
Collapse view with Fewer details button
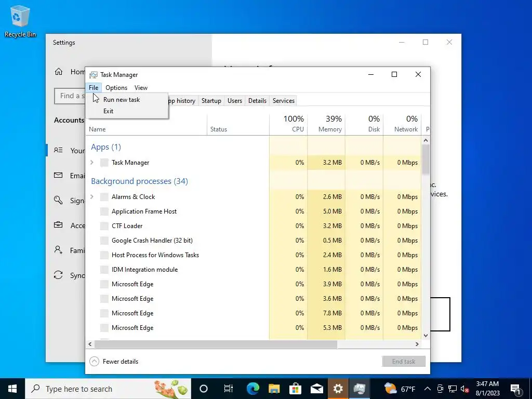pos(114,362)
